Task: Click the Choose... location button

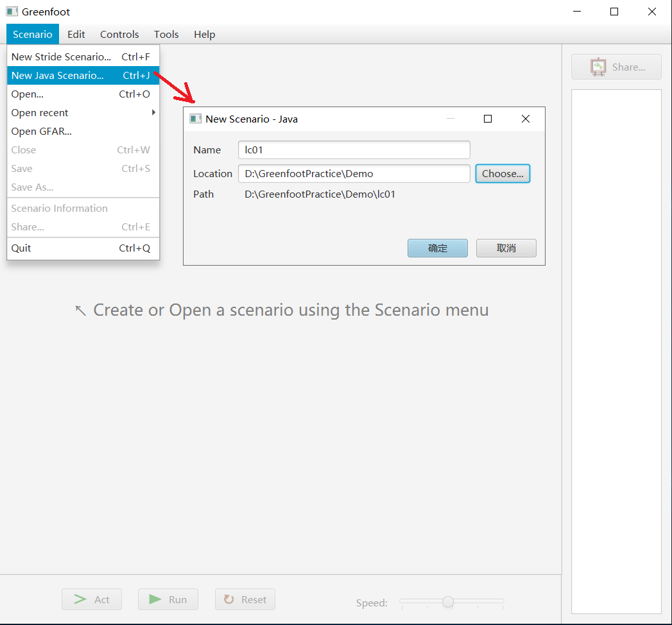Action: coord(503,173)
